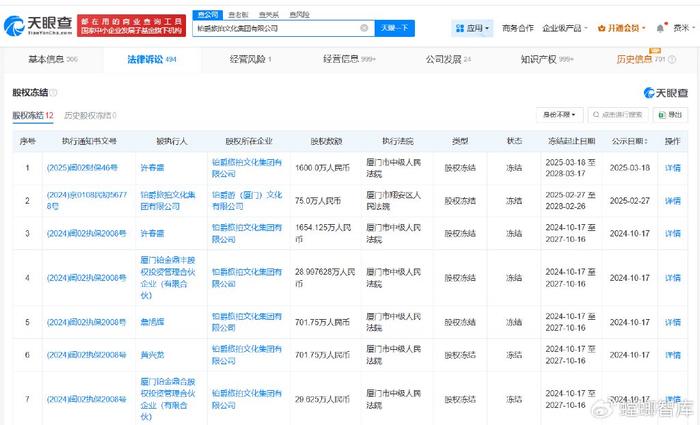Sort by 公示日期 using the column sort icon
The height and width of the screenshot is (425, 700).
tap(646, 141)
